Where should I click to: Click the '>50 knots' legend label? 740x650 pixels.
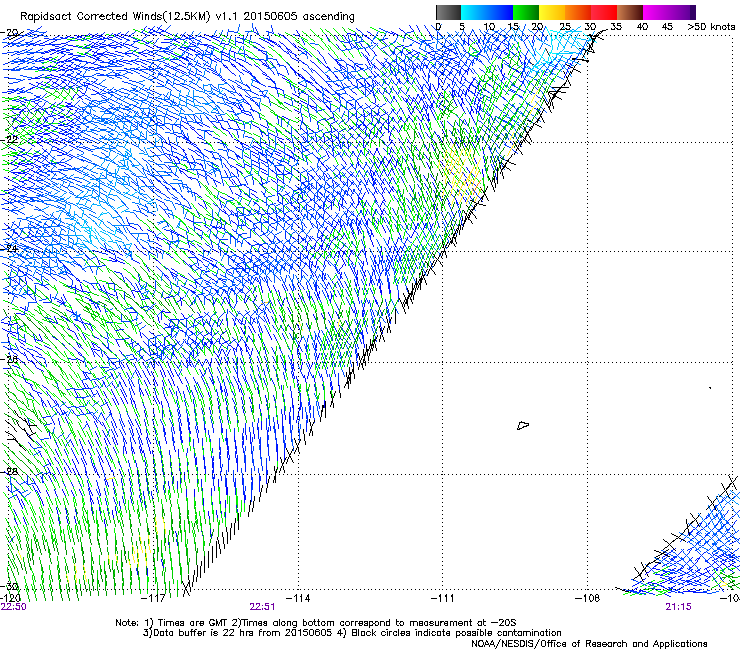coord(711,27)
